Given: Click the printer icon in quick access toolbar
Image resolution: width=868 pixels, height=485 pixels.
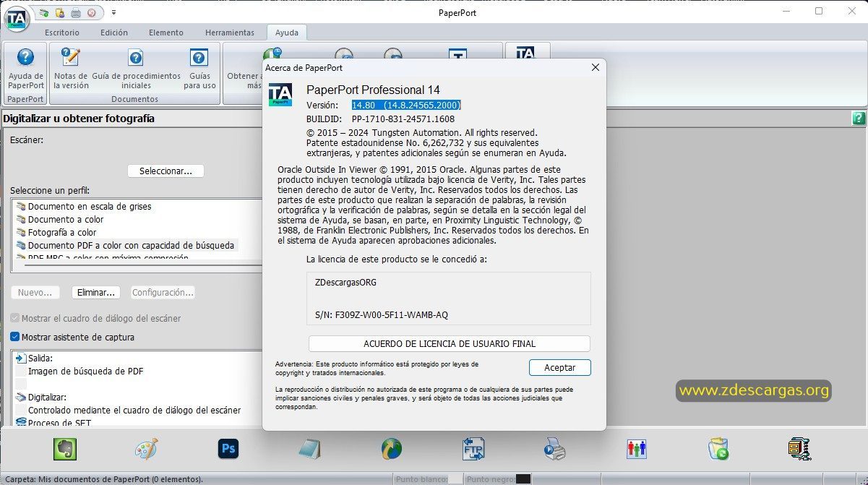Looking at the screenshot, I should 75,13.
